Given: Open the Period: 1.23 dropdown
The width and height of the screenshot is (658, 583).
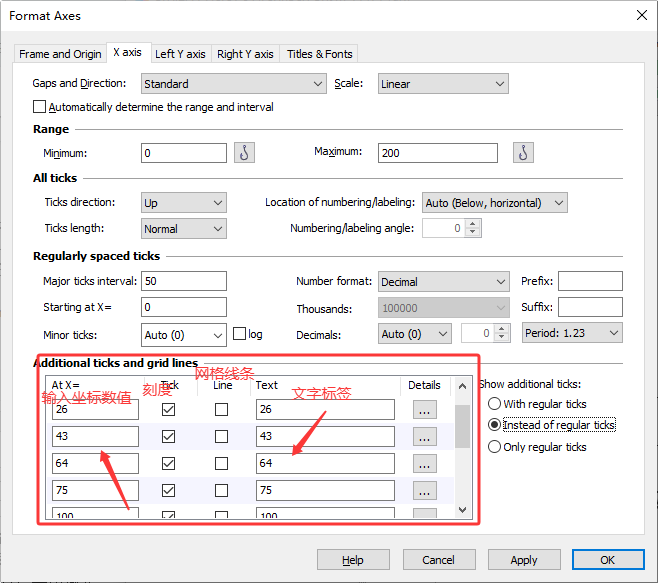Looking at the screenshot, I should 572,333.
